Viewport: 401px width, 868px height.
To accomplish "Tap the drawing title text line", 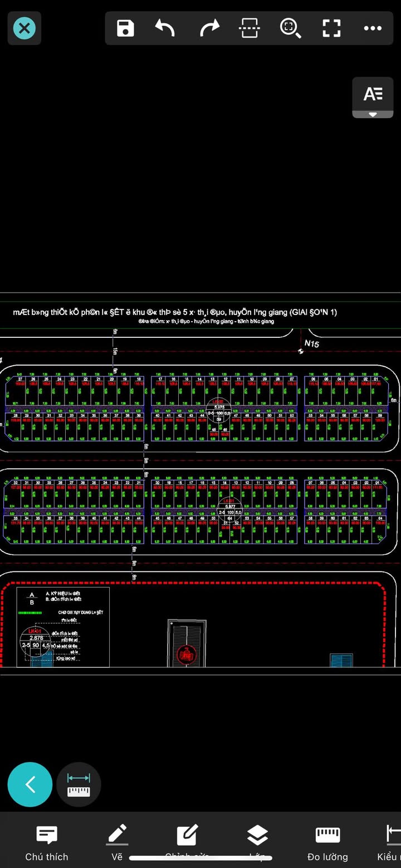I will [175, 312].
